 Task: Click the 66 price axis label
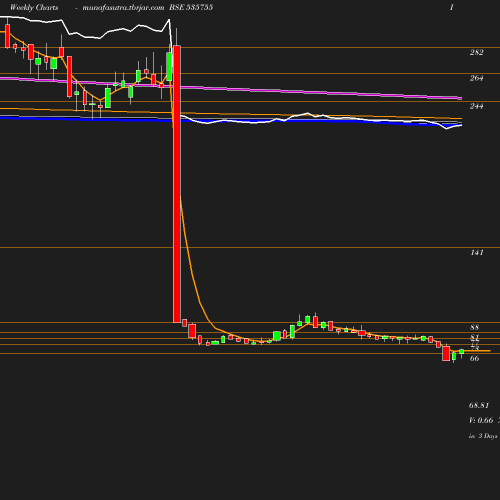474,358
